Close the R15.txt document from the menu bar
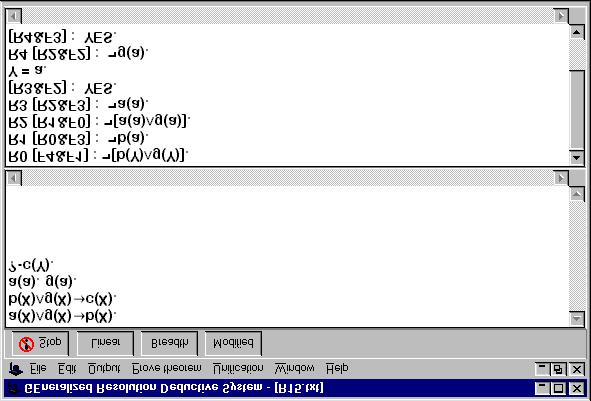591x401 pixels. [577, 369]
